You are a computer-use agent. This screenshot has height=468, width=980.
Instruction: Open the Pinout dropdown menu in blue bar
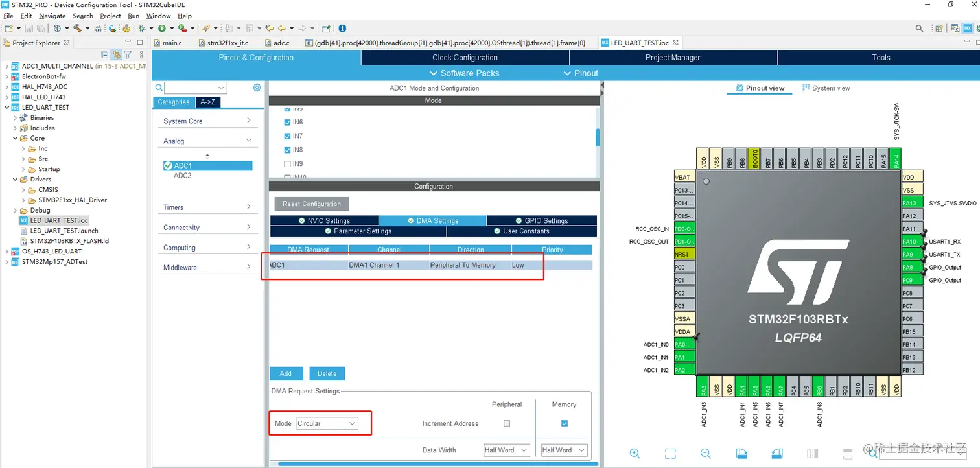pyautogui.click(x=581, y=73)
